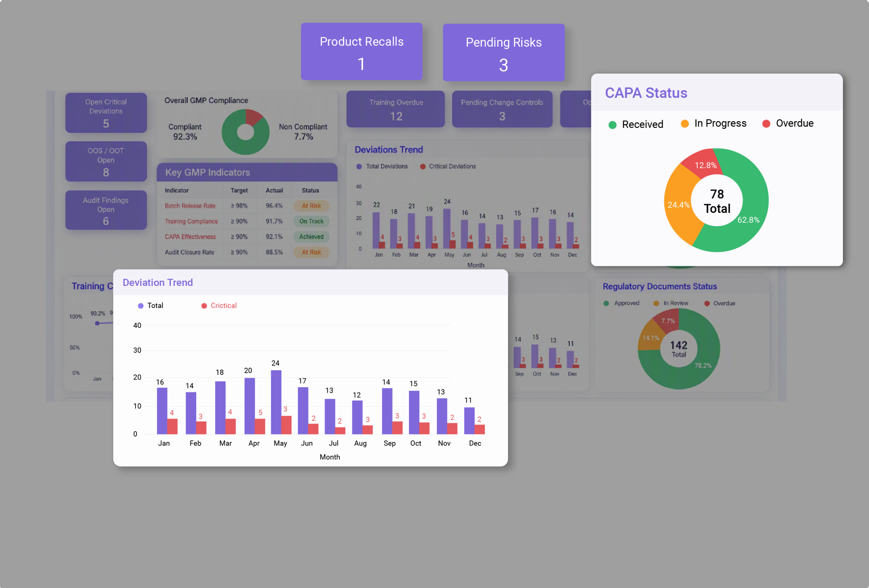Click the Product Recalls card
The width and height of the screenshot is (869, 588).
point(362,51)
